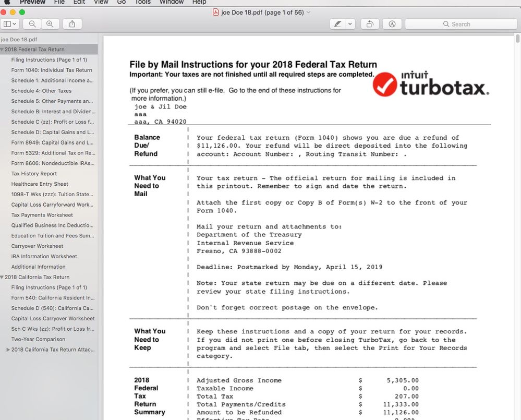
Task: Select Form 8949: Capital Gains entry
Action: 52,142
